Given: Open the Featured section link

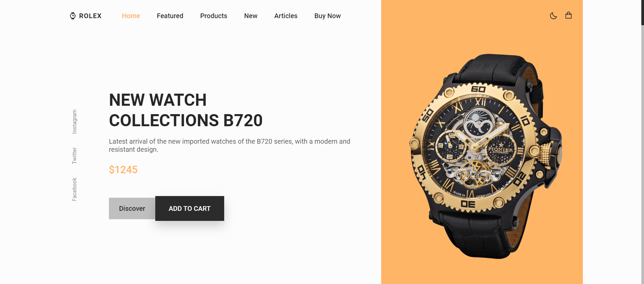Looking at the screenshot, I should [170, 16].
